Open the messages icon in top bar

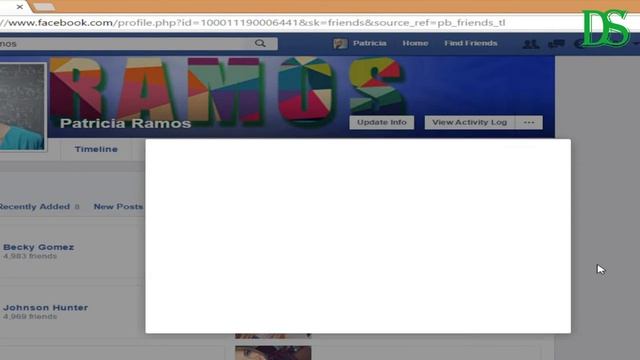tap(556, 44)
